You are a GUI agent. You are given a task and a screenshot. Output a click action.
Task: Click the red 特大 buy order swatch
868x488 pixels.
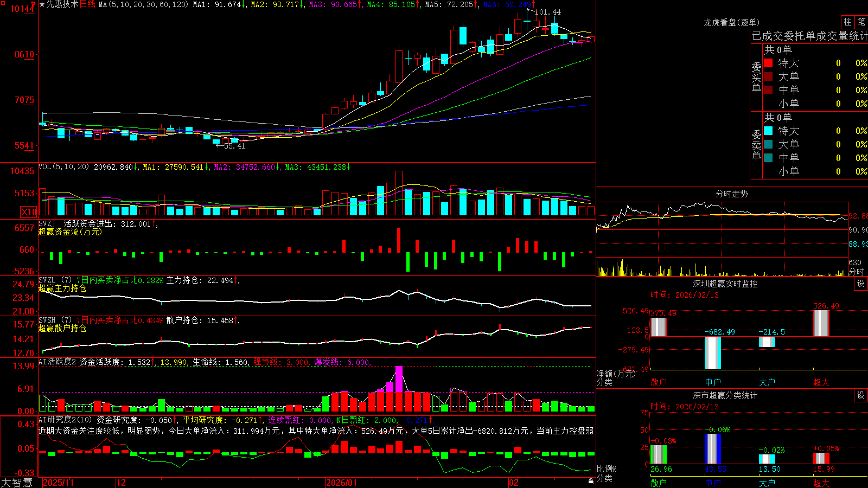tap(768, 63)
